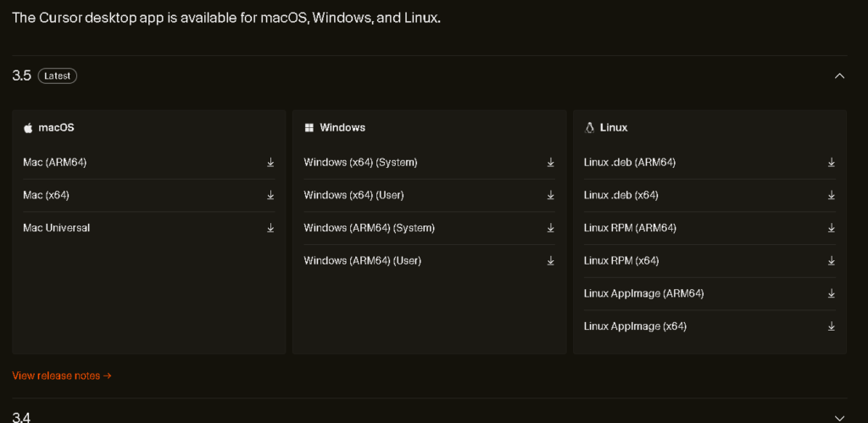Image resolution: width=868 pixels, height=423 pixels.
Task: Click the Apple logo next to macOS
Action: pos(28,128)
